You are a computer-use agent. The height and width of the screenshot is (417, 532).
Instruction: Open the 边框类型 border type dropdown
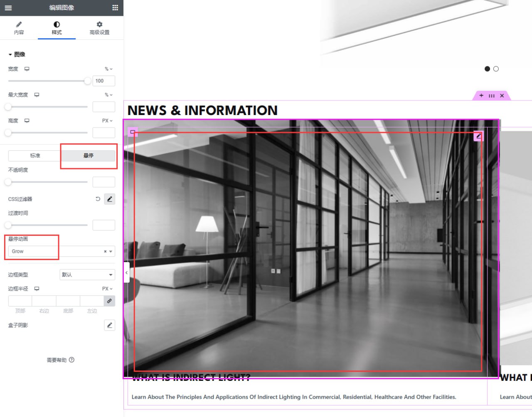87,275
